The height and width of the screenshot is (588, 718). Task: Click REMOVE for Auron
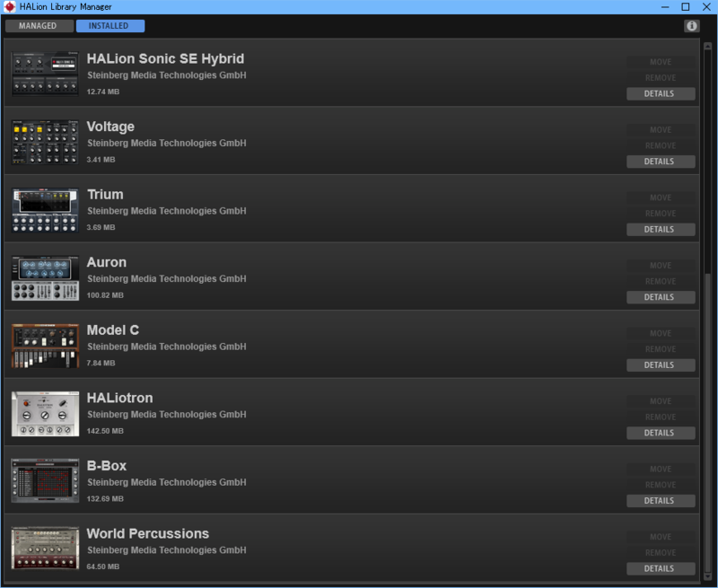661,281
